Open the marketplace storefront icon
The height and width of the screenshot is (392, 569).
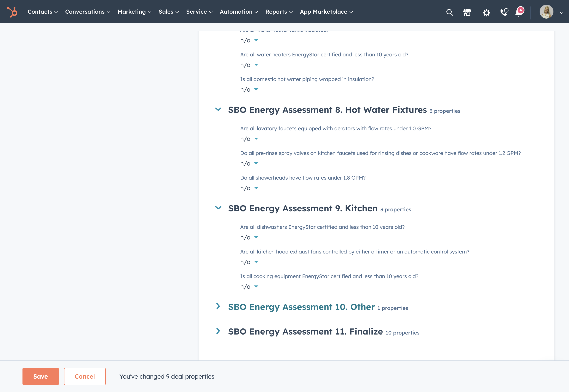click(467, 12)
